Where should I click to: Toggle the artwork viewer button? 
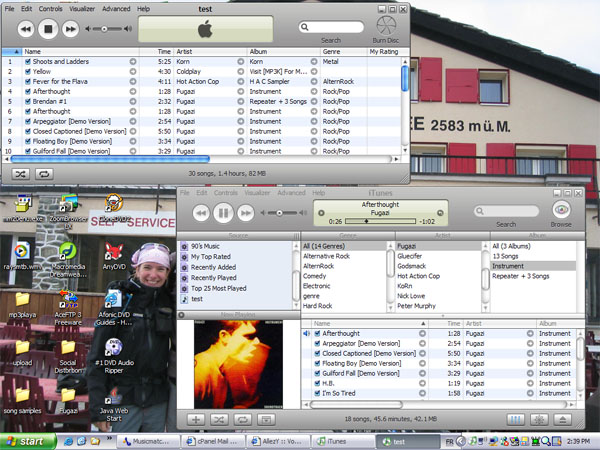click(x=266, y=420)
